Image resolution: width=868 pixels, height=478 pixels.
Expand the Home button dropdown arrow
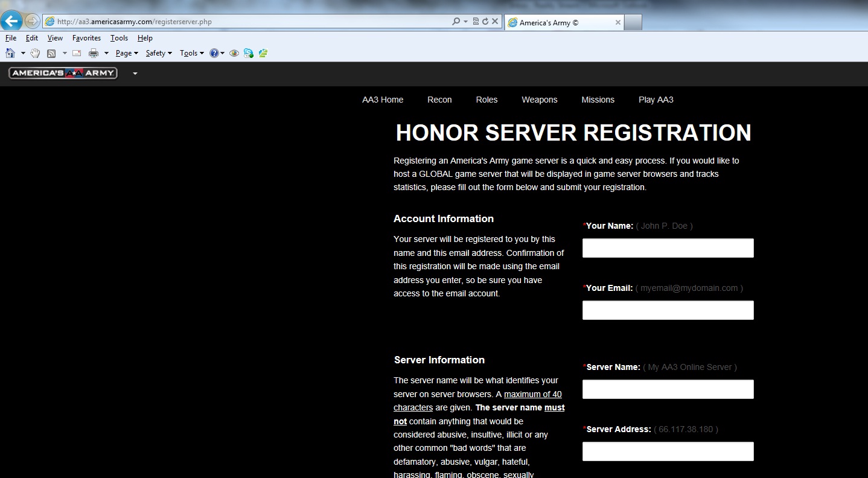[23, 53]
